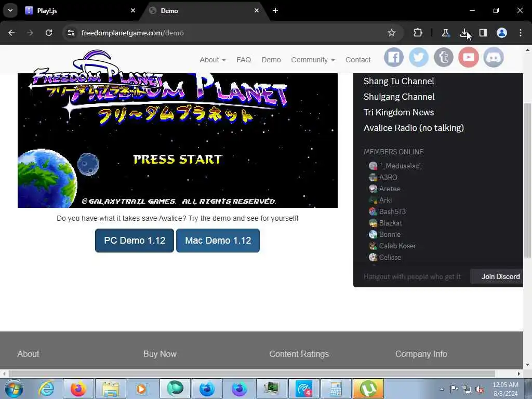Viewport: 532px width, 399px height.
Task: Open the Extensions puzzle icon
Action: coord(418,33)
